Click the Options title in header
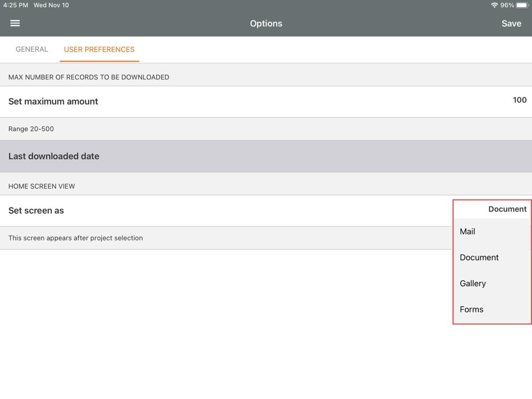Image resolution: width=532 pixels, height=399 pixels. [x=266, y=23]
